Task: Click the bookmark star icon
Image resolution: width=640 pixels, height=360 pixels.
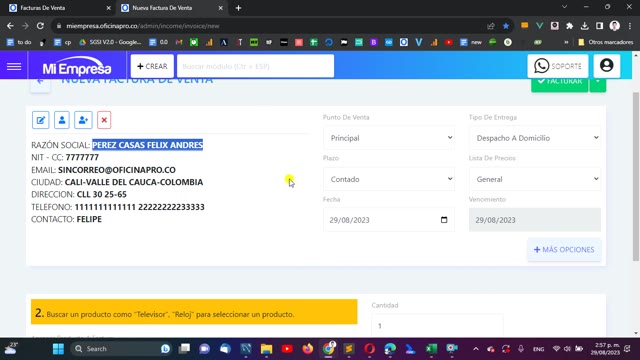Action: click(x=506, y=26)
